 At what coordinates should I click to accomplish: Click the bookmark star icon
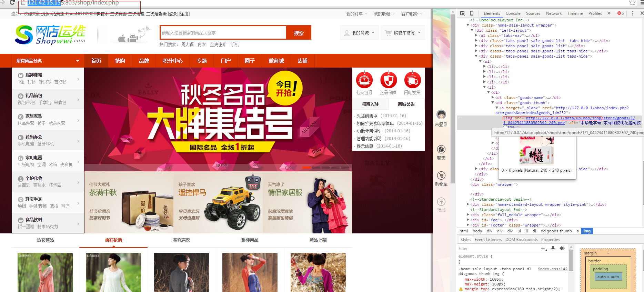632,3
